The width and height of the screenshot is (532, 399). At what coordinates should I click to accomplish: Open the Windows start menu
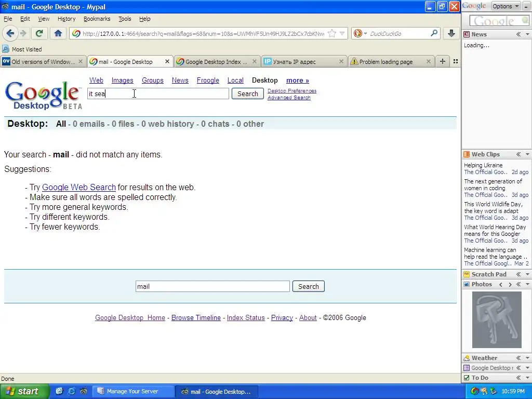coord(24,391)
